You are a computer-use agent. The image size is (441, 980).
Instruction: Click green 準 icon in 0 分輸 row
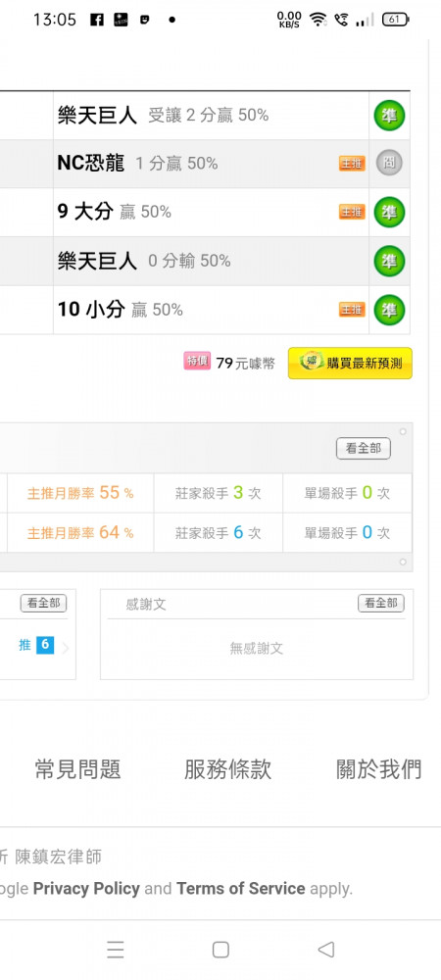click(x=389, y=261)
